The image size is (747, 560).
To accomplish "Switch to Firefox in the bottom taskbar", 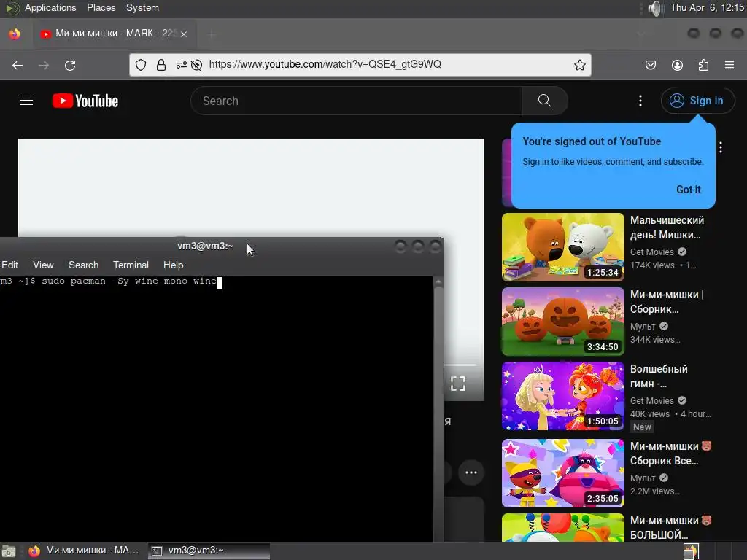I will pyautogui.click(x=84, y=551).
